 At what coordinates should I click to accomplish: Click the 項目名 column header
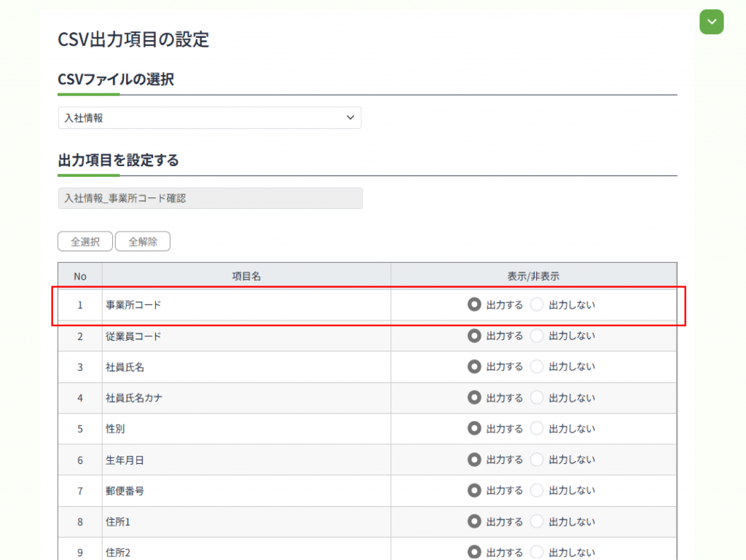[246, 276]
